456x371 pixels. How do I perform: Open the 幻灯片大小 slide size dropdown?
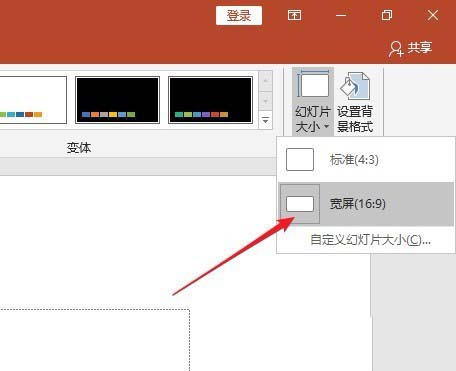click(x=313, y=101)
